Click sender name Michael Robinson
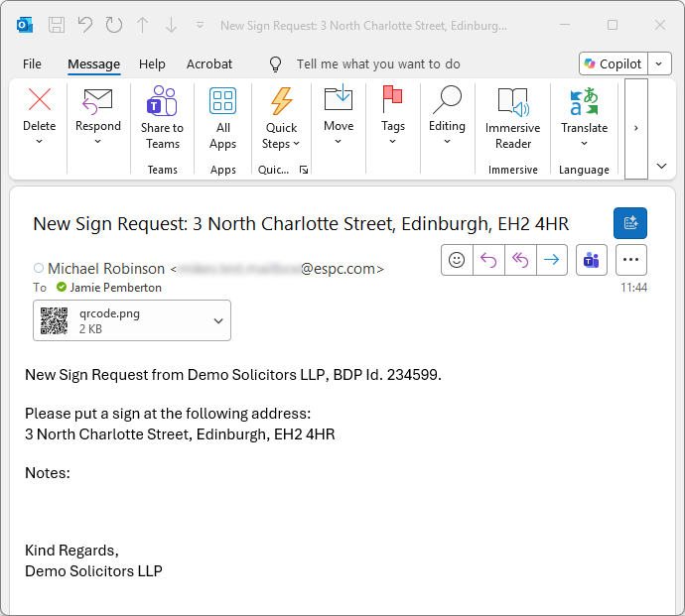Screen dimensions: 685x616 [x=106, y=269]
